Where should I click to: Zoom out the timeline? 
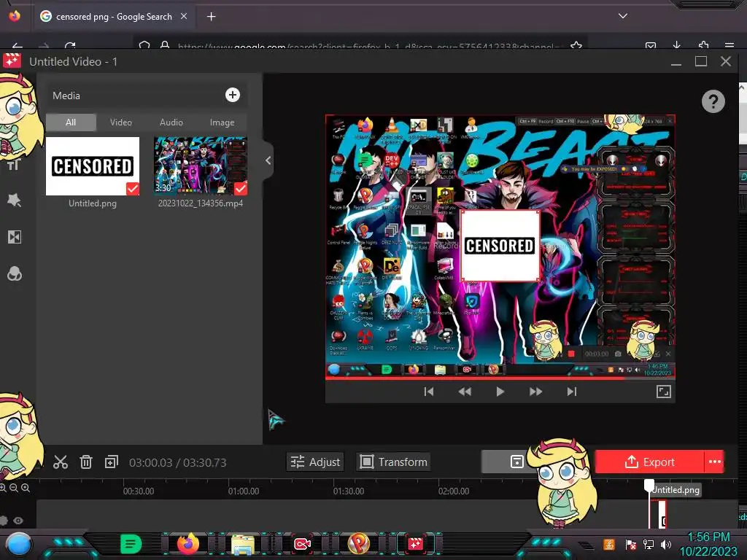pyautogui.click(x=14, y=488)
